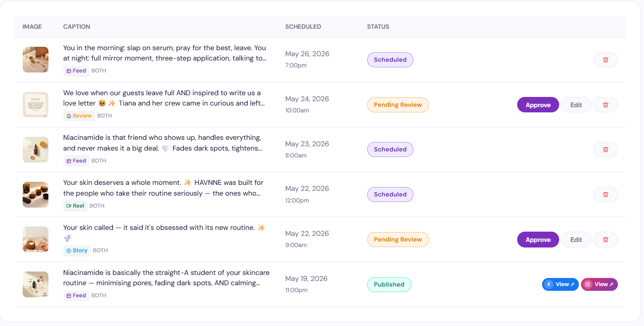Image resolution: width=644 pixels, height=326 pixels.
Task: View published post on Facebook
Action: [x=560, y=284]
